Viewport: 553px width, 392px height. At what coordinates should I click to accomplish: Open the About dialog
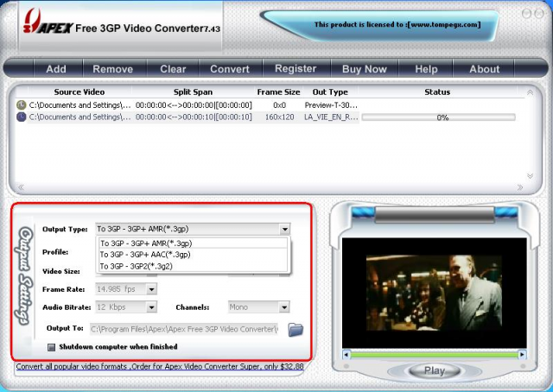pos(484,69)
